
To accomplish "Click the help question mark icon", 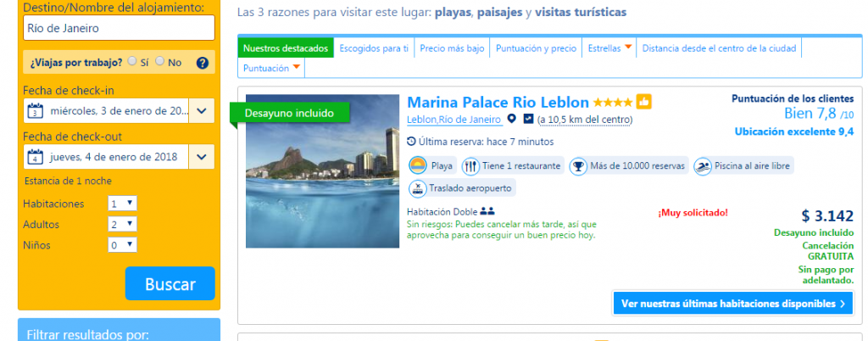I will tap(202, 63).
